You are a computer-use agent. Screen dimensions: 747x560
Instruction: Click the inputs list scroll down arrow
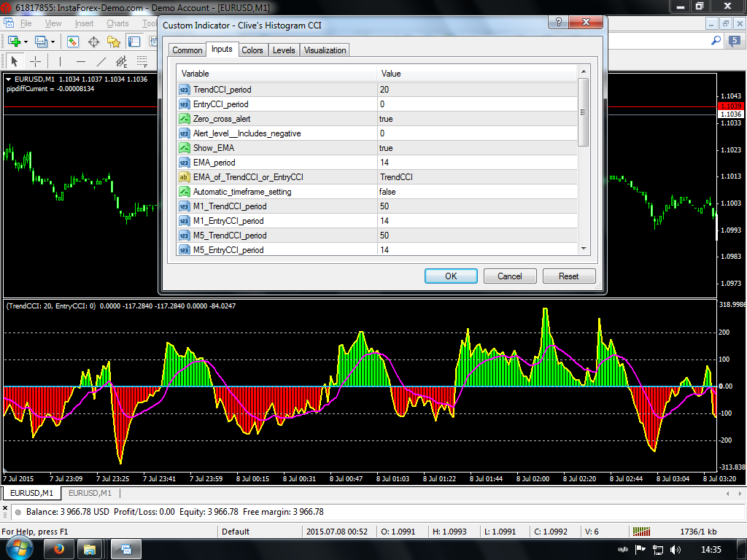coord(583,249)
